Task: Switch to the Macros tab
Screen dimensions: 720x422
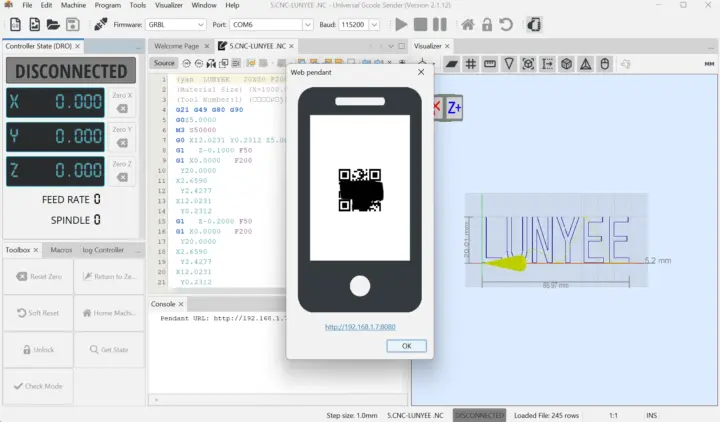Action: [x=61, y=250]
